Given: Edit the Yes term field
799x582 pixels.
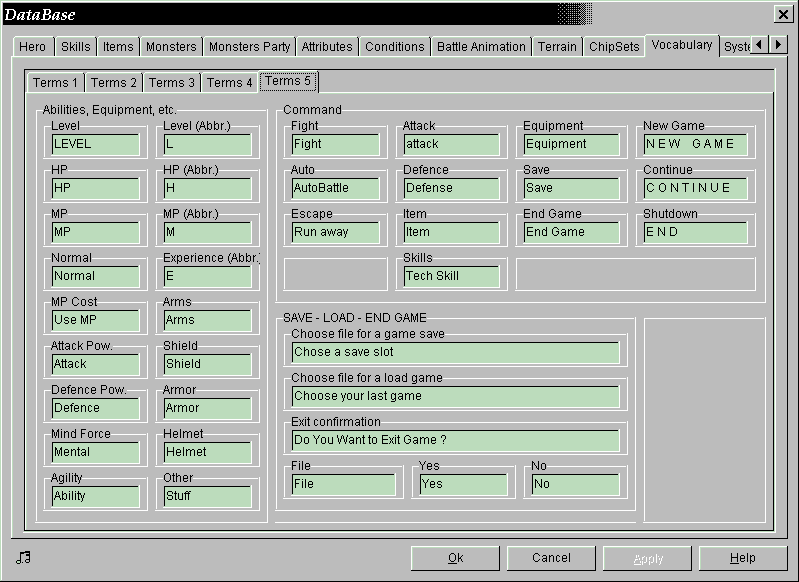Looking at the screenshot, I should tap(463, 484).
